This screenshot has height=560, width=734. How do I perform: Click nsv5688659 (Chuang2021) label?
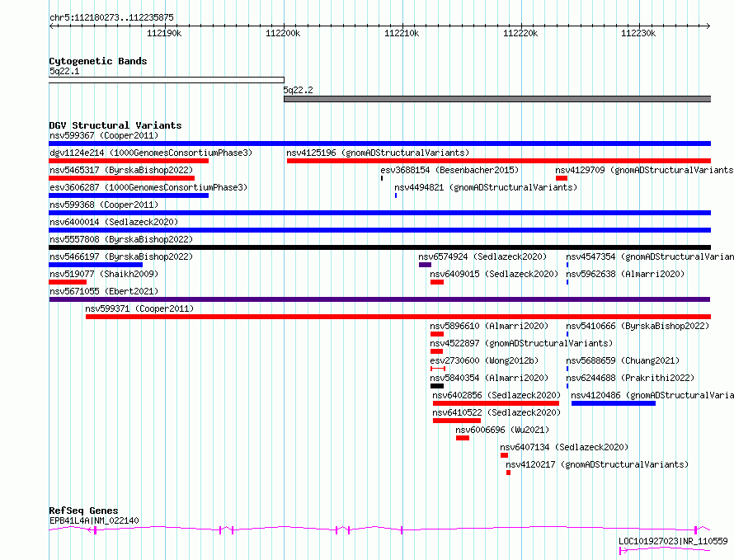(x=623, y=360)
